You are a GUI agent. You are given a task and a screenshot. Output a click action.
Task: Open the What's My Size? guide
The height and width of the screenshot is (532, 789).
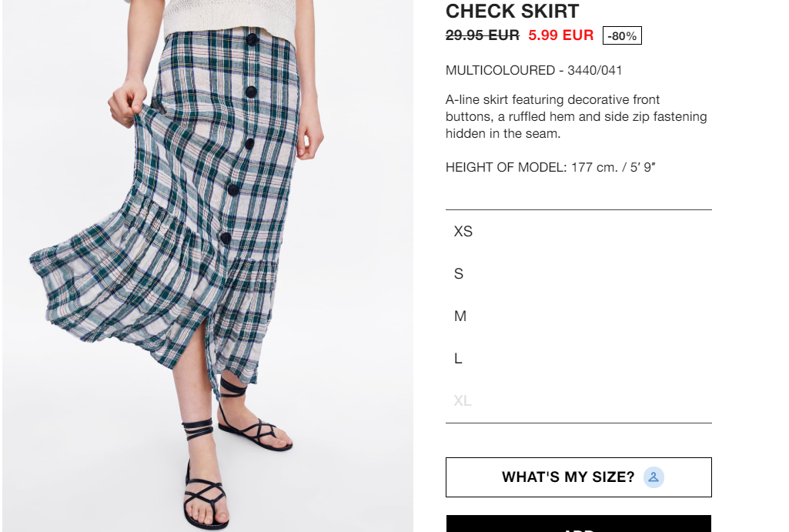click(x=579, y=477)
